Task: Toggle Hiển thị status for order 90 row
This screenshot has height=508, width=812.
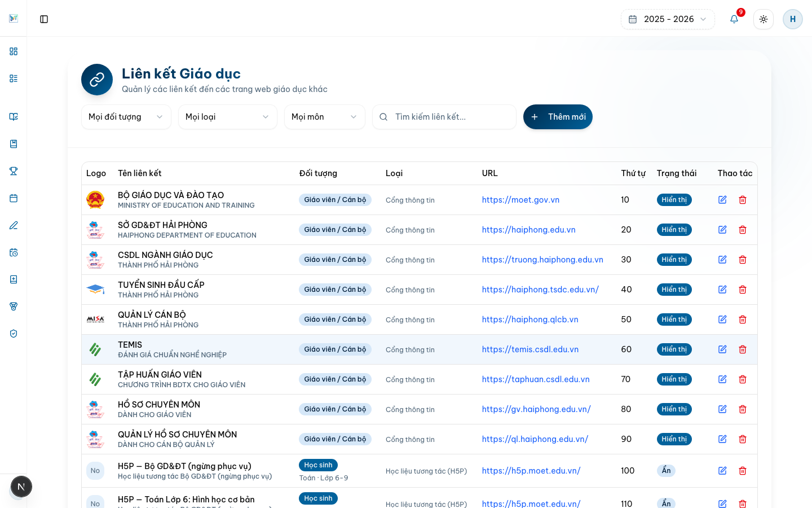Action: click(674, 439)
